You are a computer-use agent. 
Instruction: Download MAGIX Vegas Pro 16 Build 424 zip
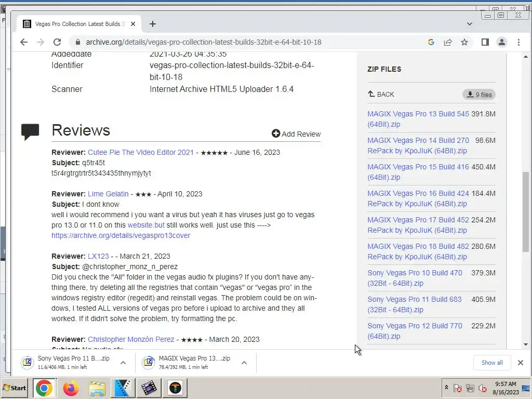pos(418,198)
